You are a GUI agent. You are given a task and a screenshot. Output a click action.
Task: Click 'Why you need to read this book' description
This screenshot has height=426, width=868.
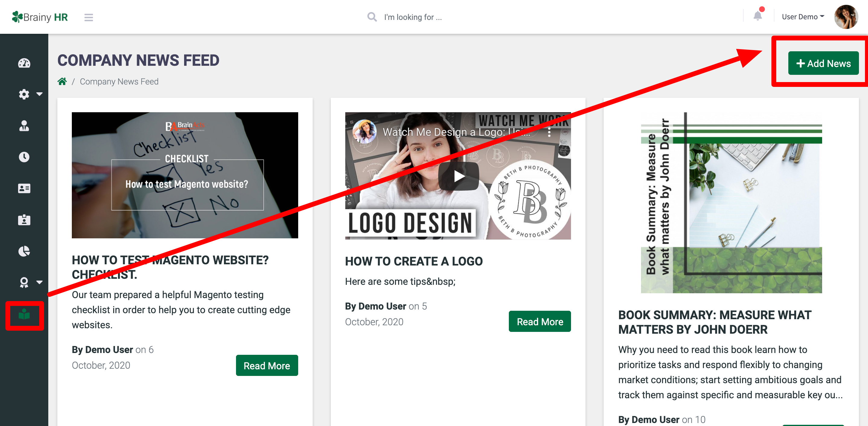730,372
